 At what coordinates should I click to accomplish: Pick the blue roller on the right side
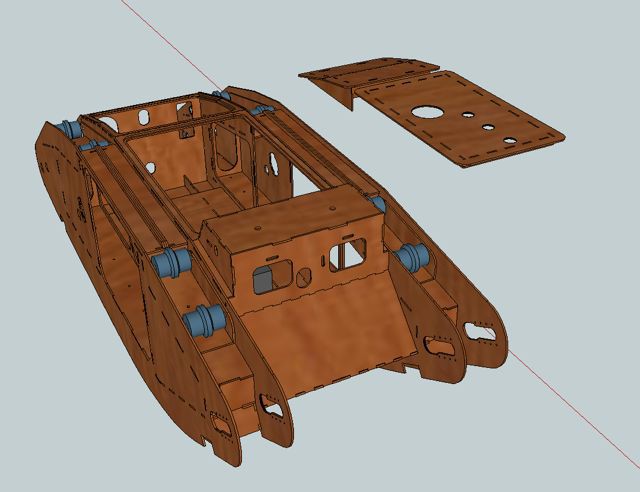click(x=411, y=257)
